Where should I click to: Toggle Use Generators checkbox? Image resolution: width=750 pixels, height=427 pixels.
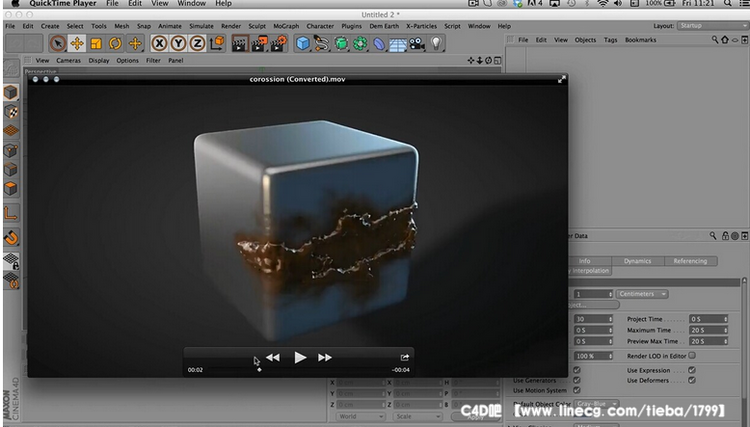576,380
